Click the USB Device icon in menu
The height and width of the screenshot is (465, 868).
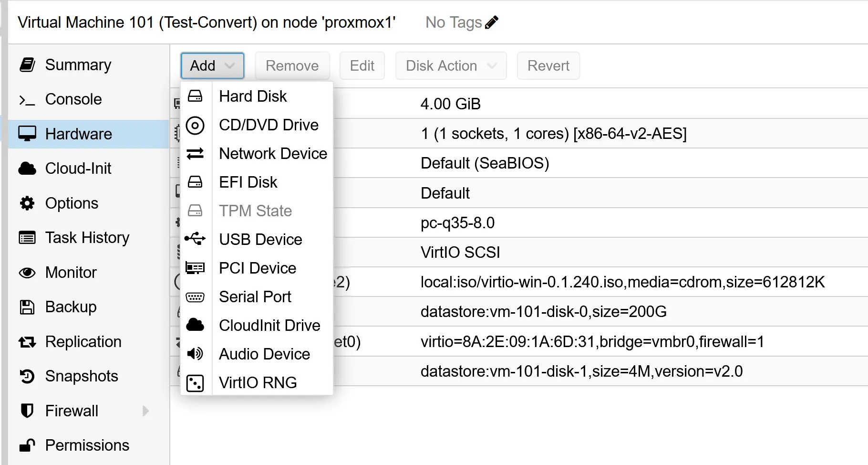coord(195,239)
